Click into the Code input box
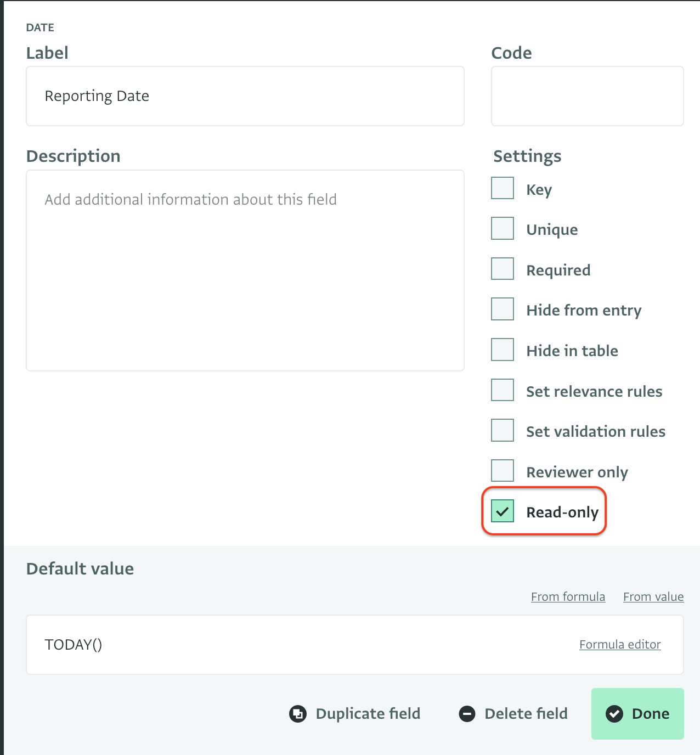700x755 pixels. coord(587,96)
